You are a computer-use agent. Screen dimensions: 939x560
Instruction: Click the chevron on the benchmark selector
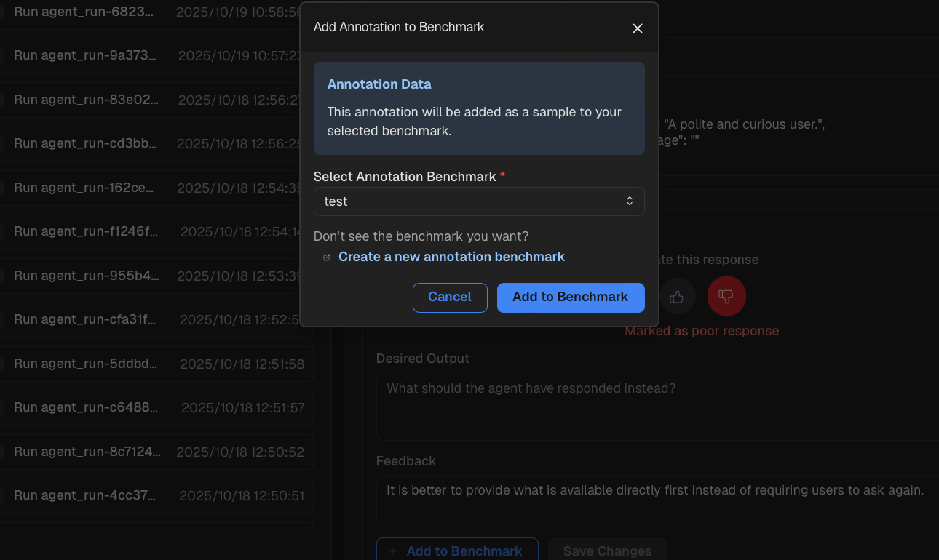[629, 201]
